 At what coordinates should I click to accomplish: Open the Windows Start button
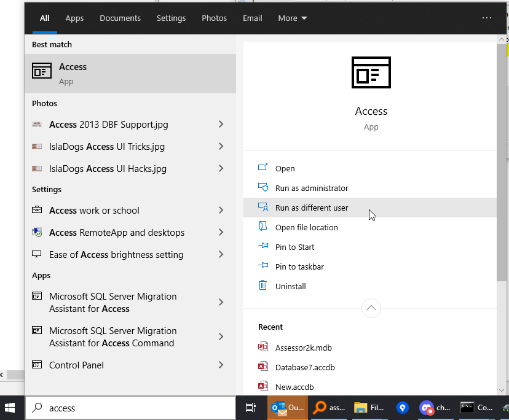(10, 408)
